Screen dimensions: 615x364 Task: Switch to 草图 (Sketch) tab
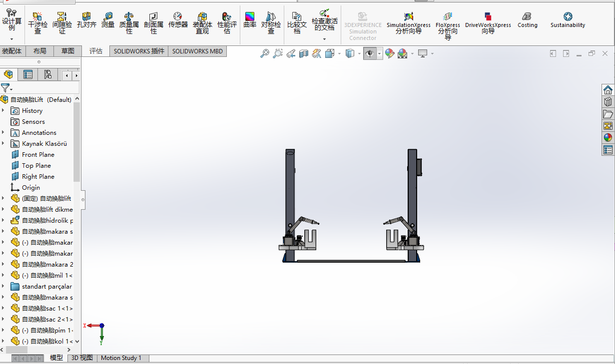point(67,51)
